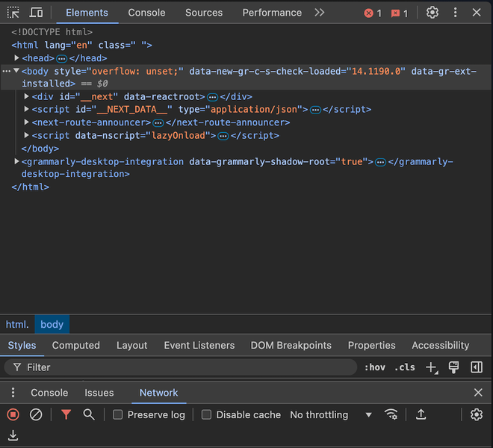Toggle the computed styles sidebar icon
The height and width of the screenshot is (448, 493).
point(477,367)
